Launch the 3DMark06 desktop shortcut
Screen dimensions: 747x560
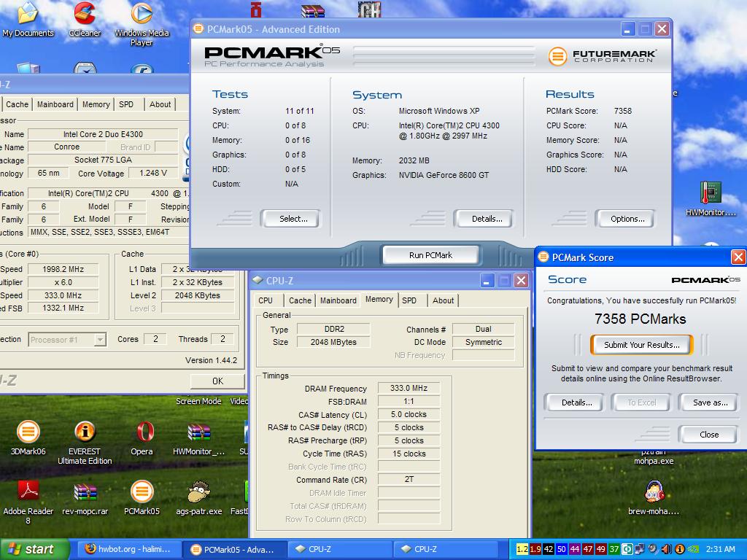click(28, 438)
